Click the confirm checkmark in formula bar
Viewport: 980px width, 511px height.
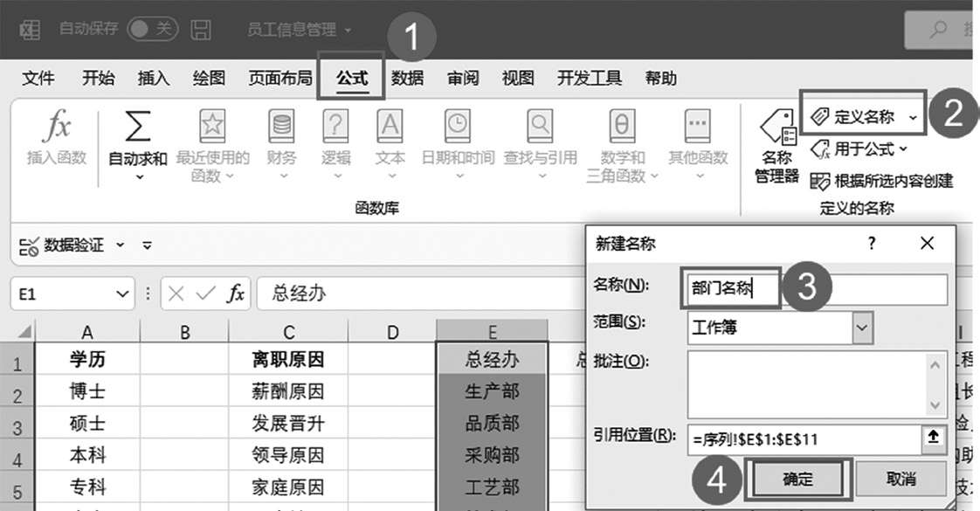pyautogui.click(x=205, y=293)
